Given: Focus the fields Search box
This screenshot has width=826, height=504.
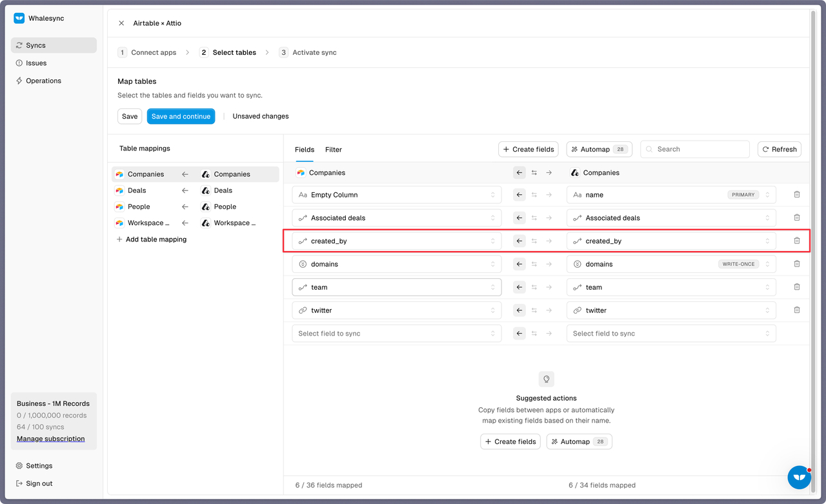Looking at the screenshot, I should [695, 149].
